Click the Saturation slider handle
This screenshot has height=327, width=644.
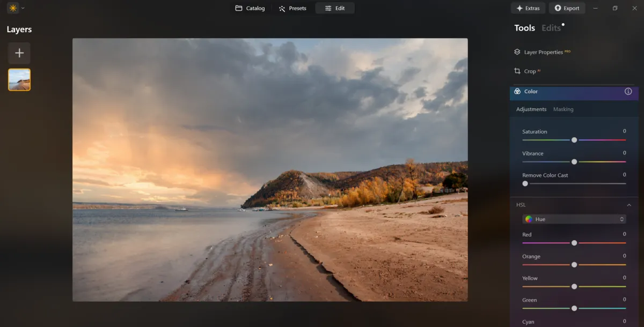click(574, 140)
